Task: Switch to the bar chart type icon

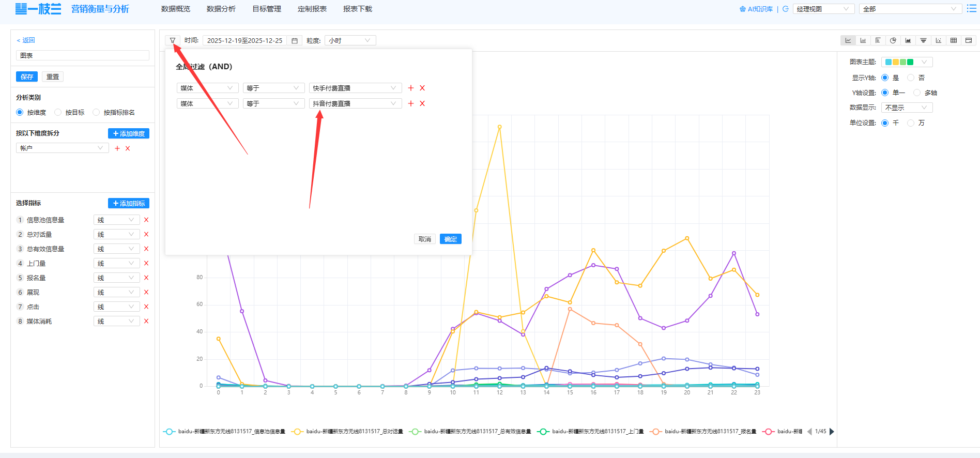Action: pos(863,40)
